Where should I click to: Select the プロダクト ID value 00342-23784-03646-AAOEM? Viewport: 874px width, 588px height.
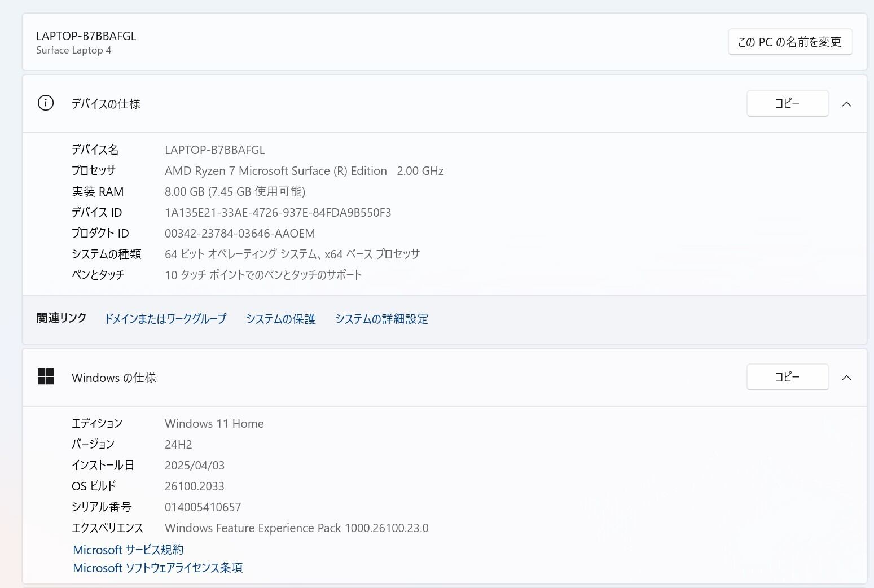(240, 234)
